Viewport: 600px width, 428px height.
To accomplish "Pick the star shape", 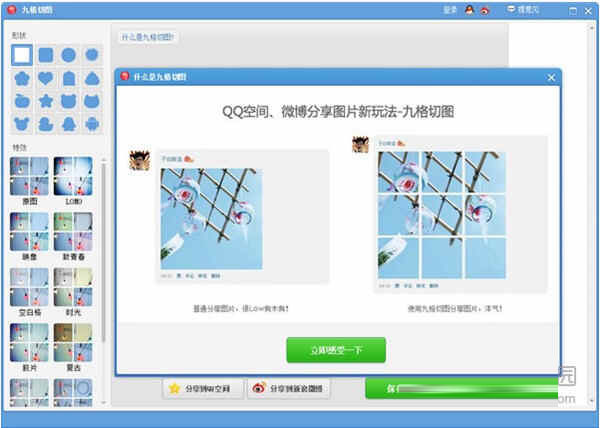I will pos(46,101).
